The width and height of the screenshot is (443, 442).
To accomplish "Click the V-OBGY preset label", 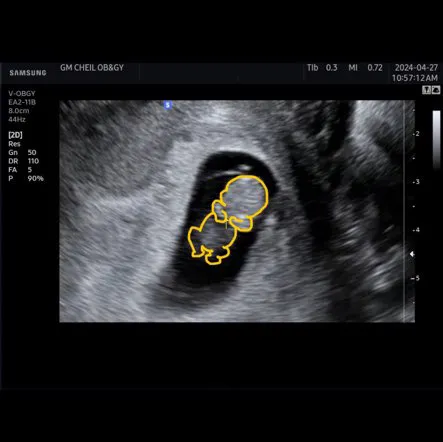I will click(22, 94).
